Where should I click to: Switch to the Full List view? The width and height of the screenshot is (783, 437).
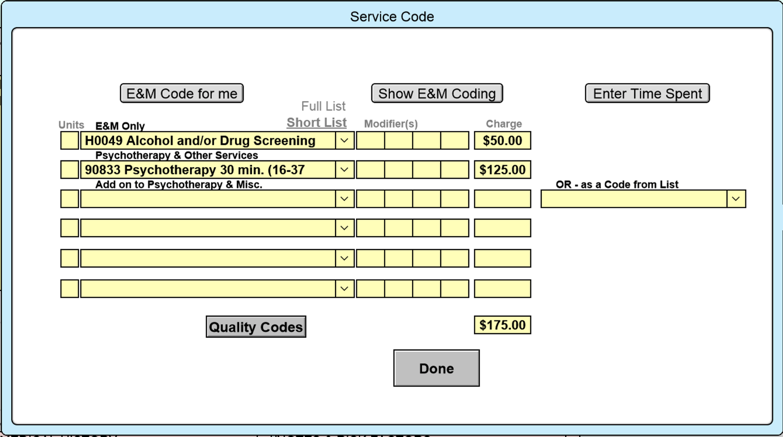pos(323,106)
